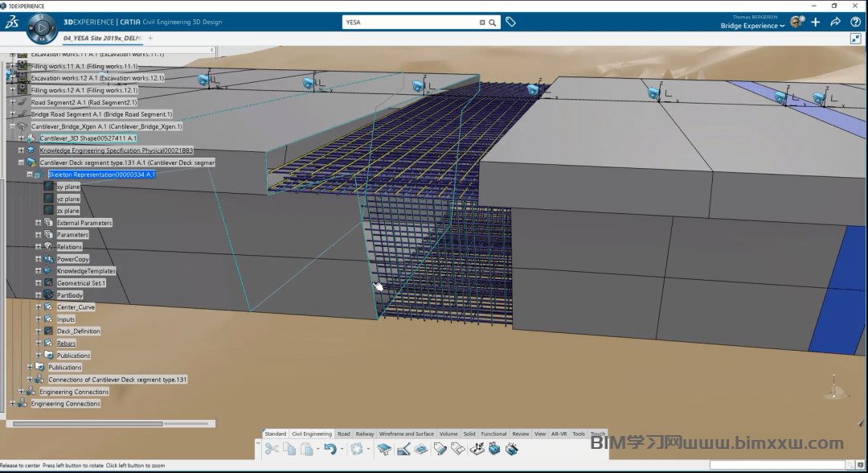The height and width of the screenshot is (473, 868).
Task: Click the plus Add icon in top bar
Action: coord(815,23)
